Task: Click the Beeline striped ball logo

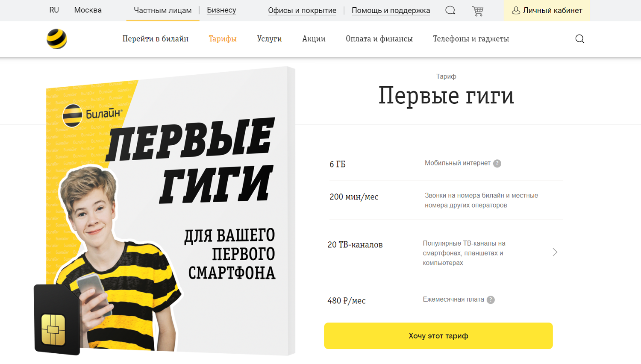Action: click(57, 39)
